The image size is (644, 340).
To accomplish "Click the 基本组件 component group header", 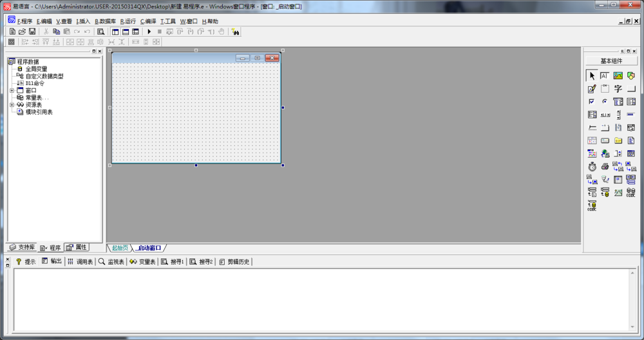I will coord(611,61).
